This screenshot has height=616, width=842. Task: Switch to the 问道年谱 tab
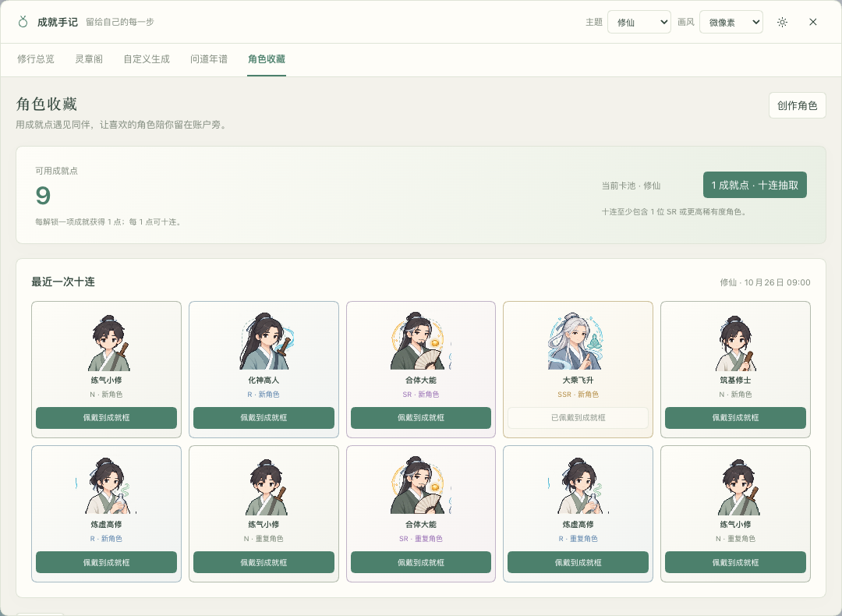pos(209,59)
